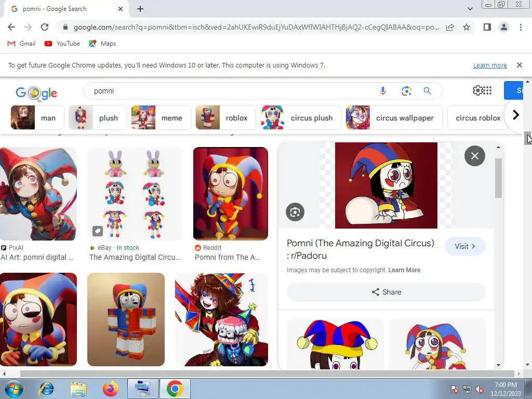Share the previewed image
Image resolution: width=532 pixels, height=399 pixels.
(x=386, y=292)
